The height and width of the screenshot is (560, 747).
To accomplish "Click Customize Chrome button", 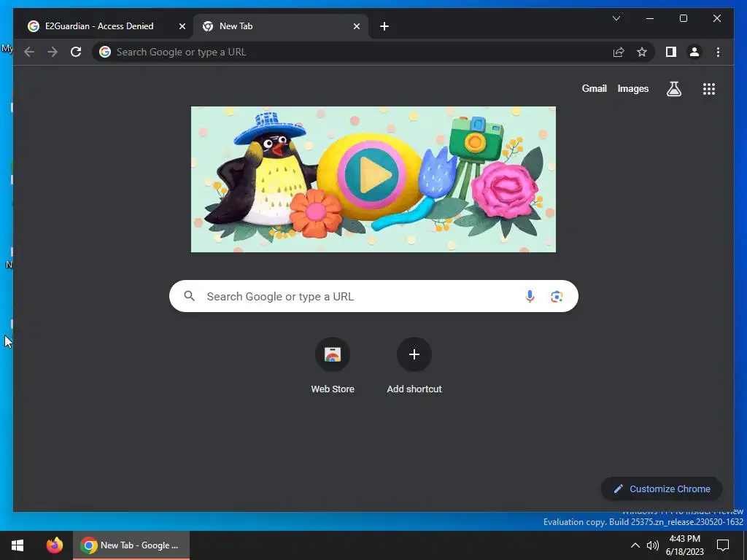I will (x=662, y=489).
